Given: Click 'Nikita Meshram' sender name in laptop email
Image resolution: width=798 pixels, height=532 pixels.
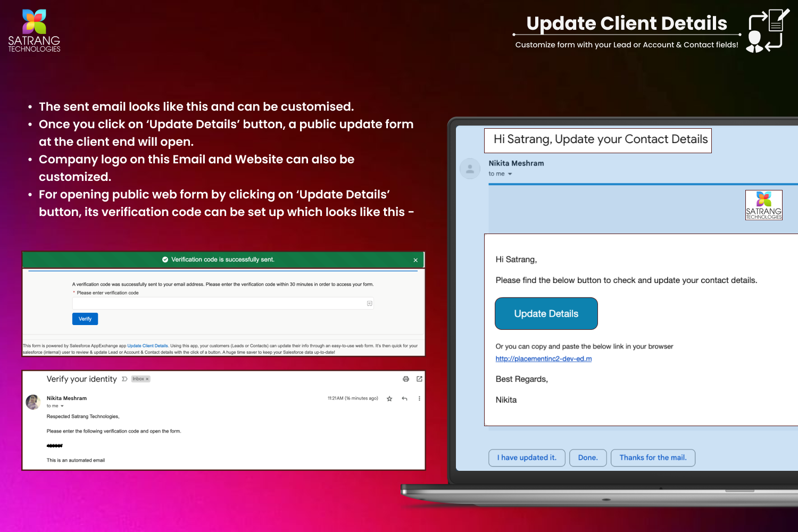Looking at the screenshot, I should pos(516,163).
